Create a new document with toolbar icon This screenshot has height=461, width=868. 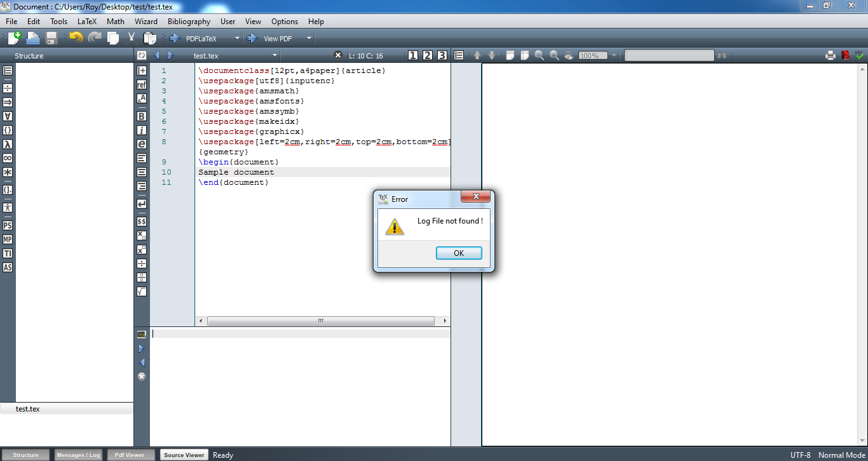[x=14, y=38]
